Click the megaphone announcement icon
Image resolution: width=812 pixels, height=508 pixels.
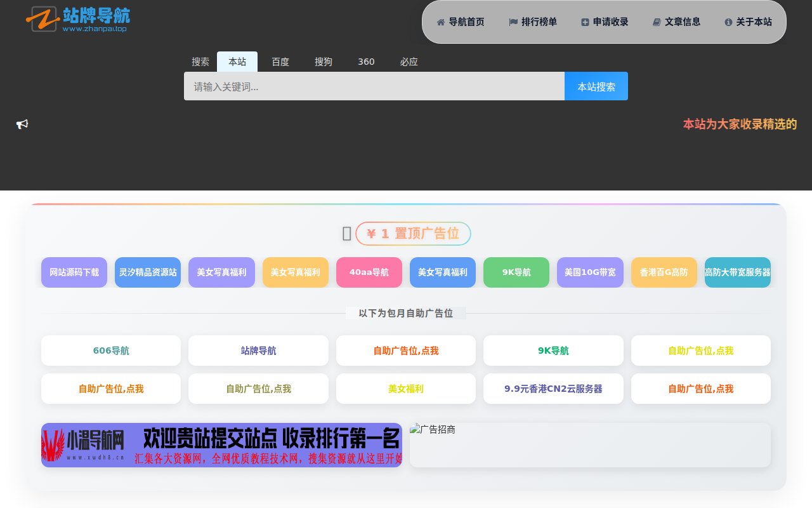[x=22, y=124]
